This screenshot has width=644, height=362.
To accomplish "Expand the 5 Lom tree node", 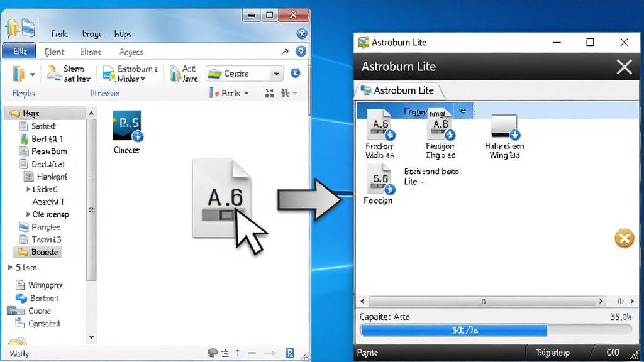I will tap(10, 268).
